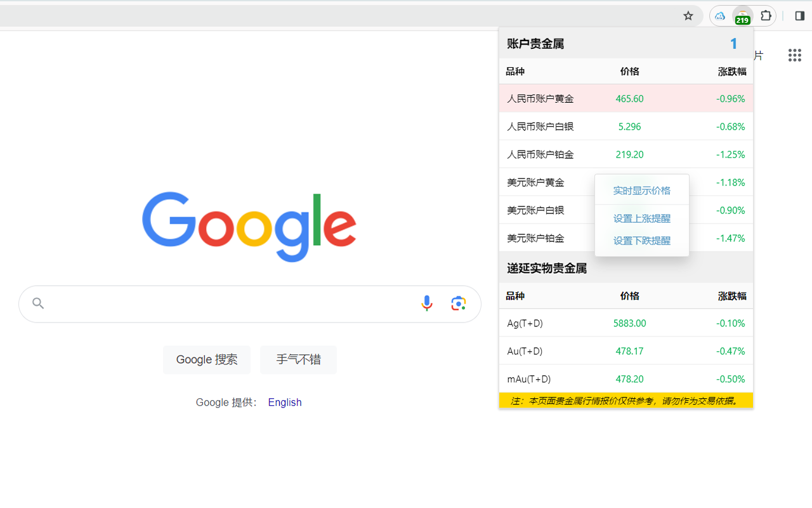
Task: Set a rise alert via 设置上涨提醒
Action: coord(641,218)
